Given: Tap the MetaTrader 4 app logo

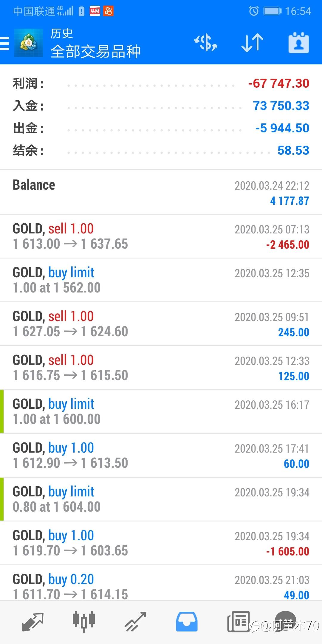Looking at the screenshot, I should (x=29, y=43).
